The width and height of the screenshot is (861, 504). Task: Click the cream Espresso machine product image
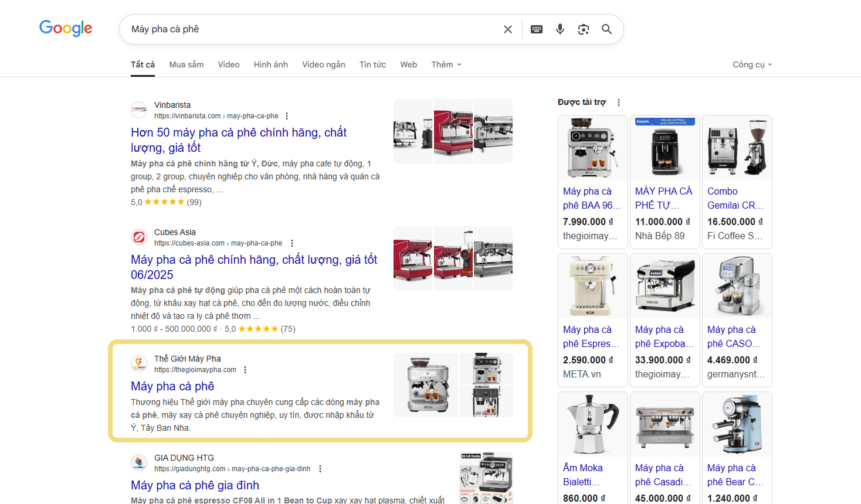click(593, 286)
